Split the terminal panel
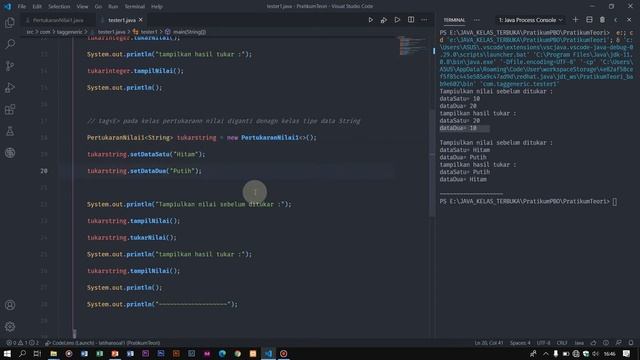This screenshot has width=640, height=360. (589, 20)
